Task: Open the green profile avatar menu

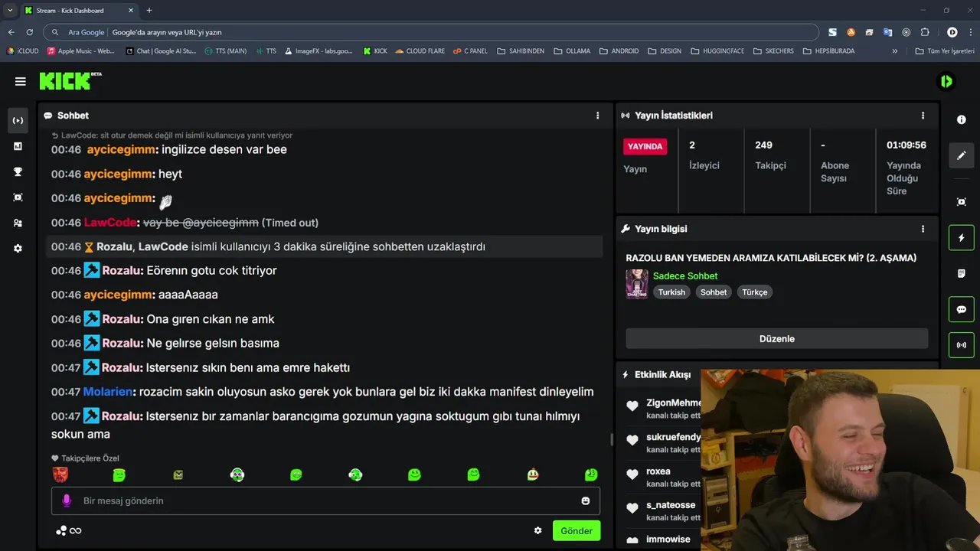Action: 947,81
